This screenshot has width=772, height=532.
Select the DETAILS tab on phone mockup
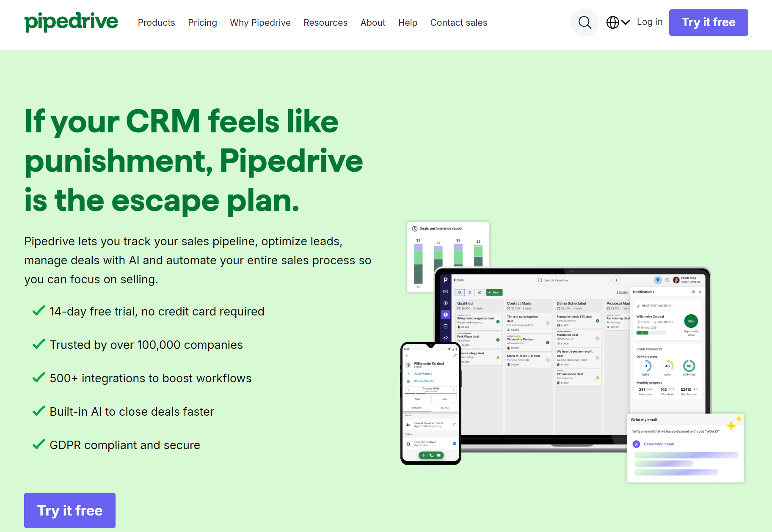444,408
